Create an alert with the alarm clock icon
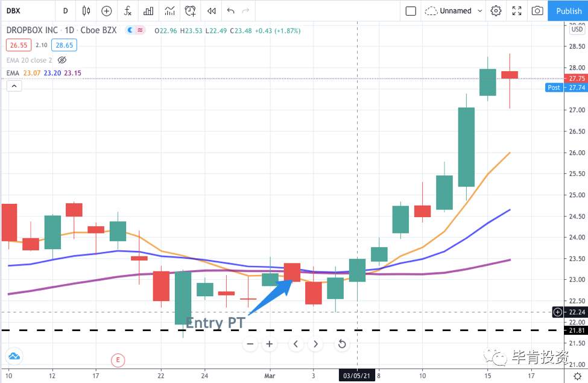 (191, 11)
